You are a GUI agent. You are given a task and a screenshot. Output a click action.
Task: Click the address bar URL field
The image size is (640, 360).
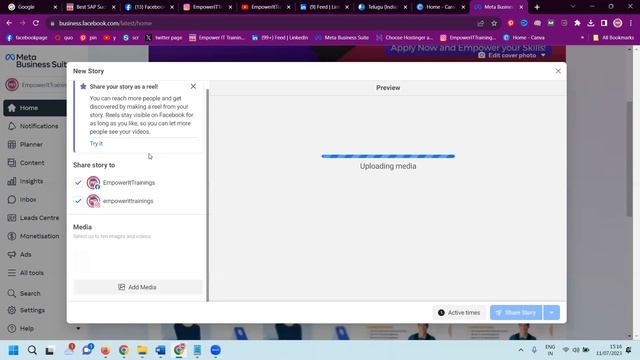coord(261,23)
